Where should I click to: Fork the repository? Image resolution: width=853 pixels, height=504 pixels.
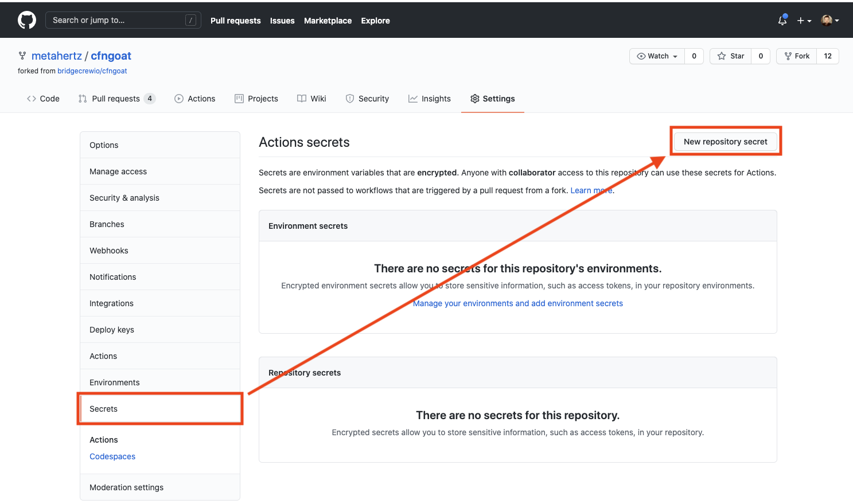(x=796, y=56)
